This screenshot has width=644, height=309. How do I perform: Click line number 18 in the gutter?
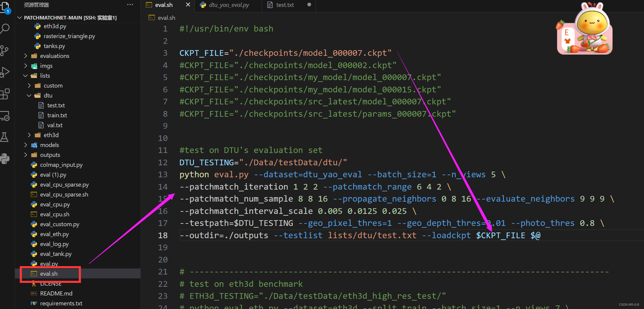(x=163, y=235)
